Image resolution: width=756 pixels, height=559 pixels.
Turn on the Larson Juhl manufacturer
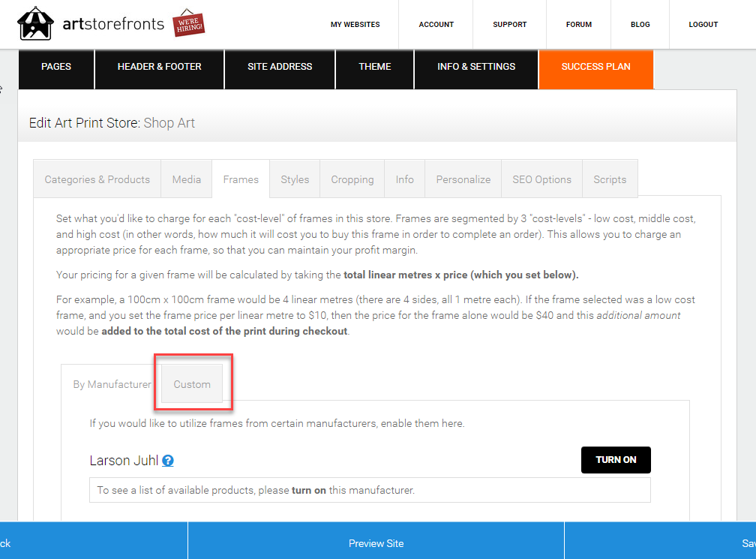(x=616, y=460)
